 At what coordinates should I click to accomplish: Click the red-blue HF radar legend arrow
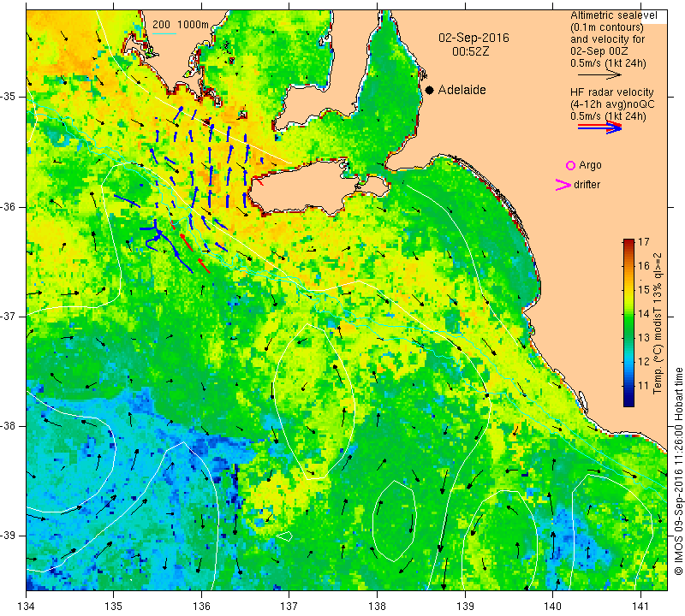600,127
